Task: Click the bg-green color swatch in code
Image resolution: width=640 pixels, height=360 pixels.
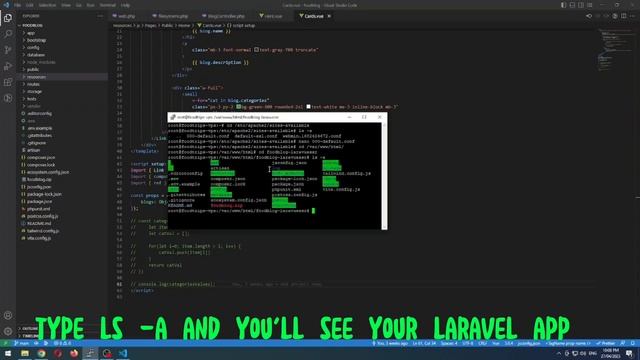Action: pos(239,107)
